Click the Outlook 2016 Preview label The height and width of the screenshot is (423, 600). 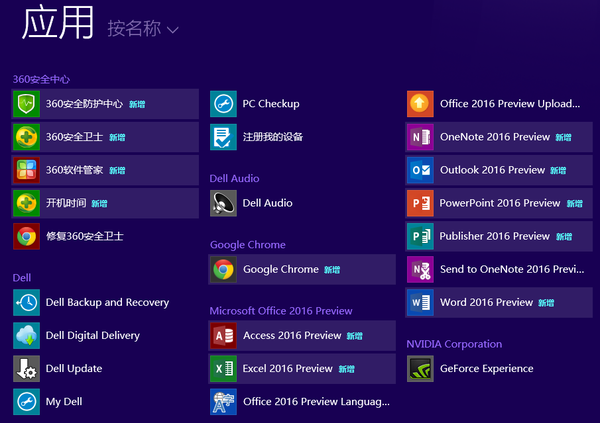(x=492, y=170)
